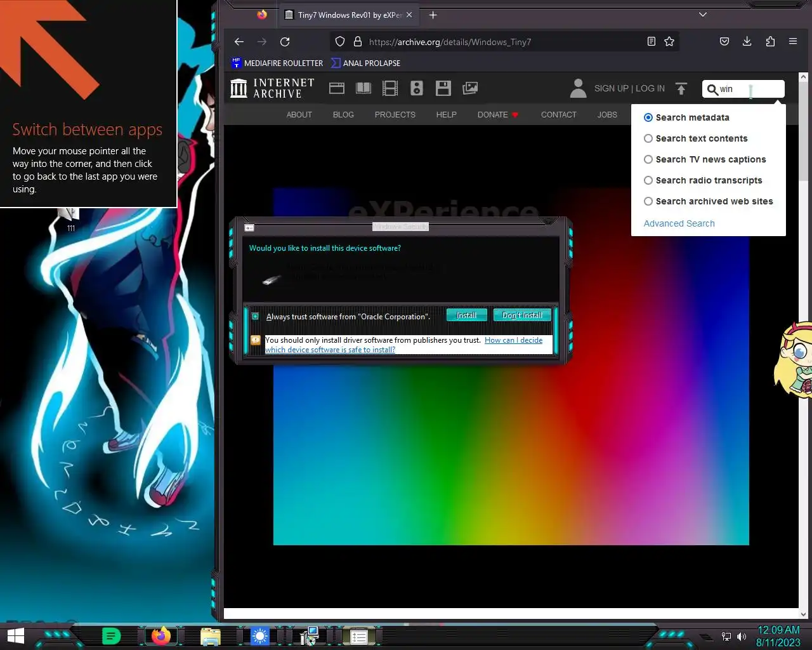Expand the list all tabs chevron
Viewport: 812px width, 650px height.
click(702, 15)
